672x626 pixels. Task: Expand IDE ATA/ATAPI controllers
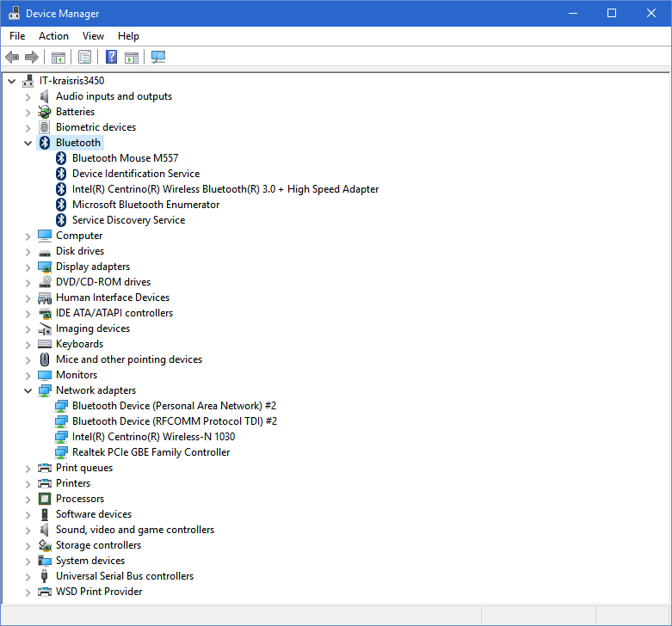28,314
